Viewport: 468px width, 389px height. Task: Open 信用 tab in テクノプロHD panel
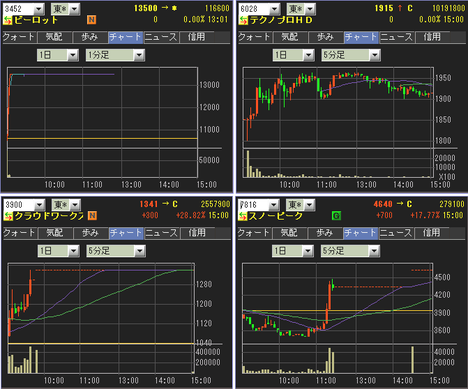pyautogui.click(x=432, y=37)
